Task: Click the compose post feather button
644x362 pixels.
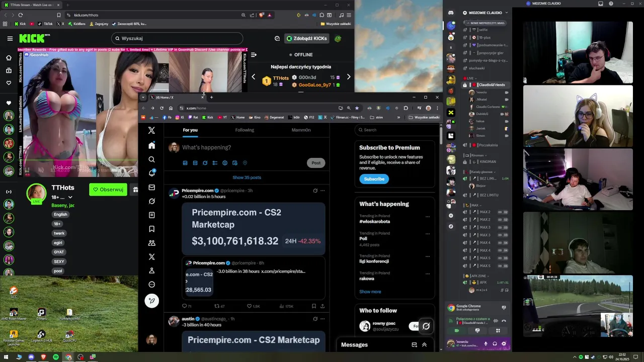Action: [x=151, y=301]
